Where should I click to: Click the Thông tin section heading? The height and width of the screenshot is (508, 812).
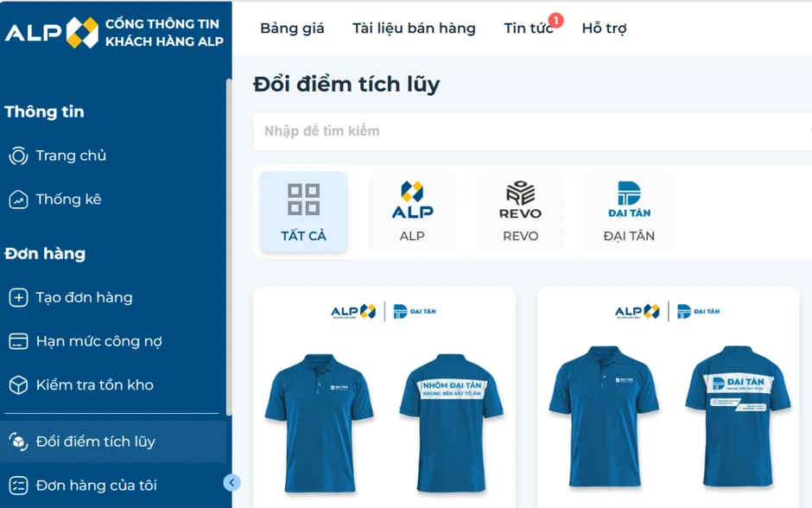point(45,111)
